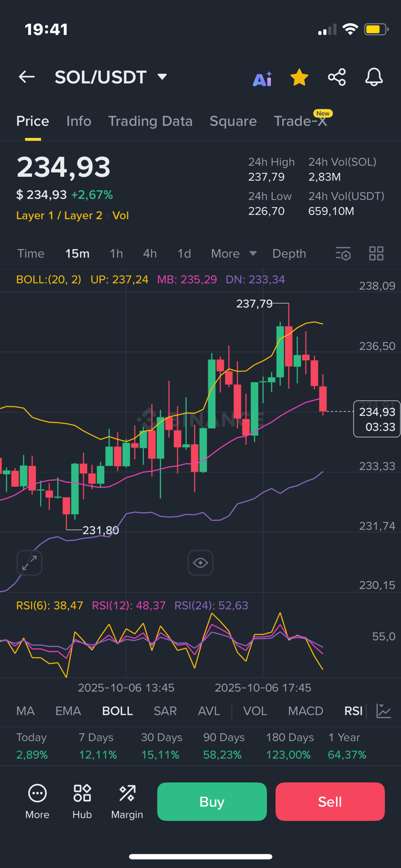
Task: Tap the 19:41 status bar clock
Action: 46,30
